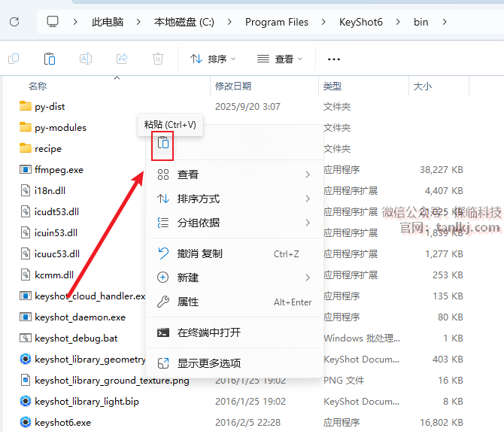Navigate to 本地磁盘 (C:) in the breadcrumb
Viewport: 504px width, 434px height.
pos(184,22)
